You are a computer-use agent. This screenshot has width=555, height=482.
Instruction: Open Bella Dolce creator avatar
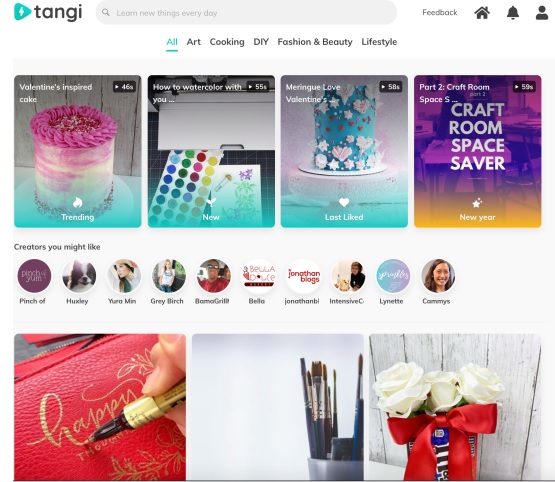click(258, 276)
